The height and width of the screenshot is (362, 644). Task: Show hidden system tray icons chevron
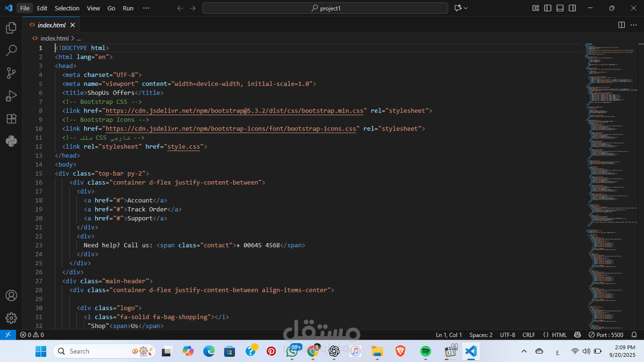(524, 351)
